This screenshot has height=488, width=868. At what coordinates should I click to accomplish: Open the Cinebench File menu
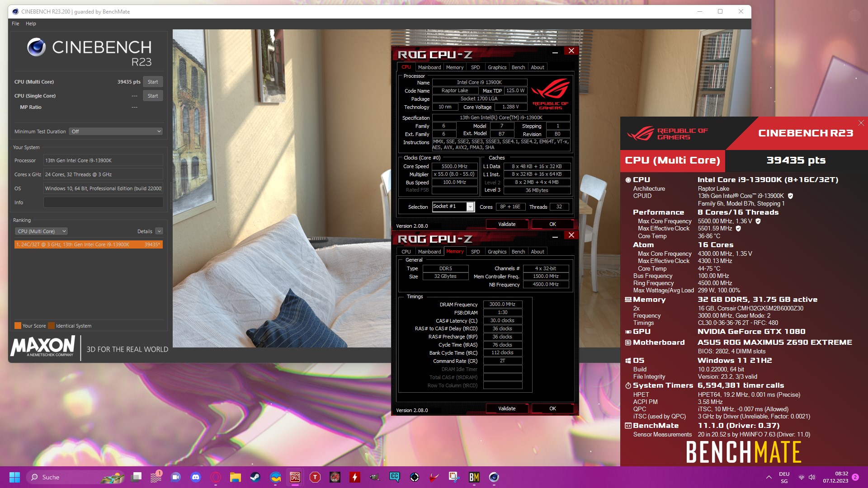pyautogui.click(x=15, y=23)
